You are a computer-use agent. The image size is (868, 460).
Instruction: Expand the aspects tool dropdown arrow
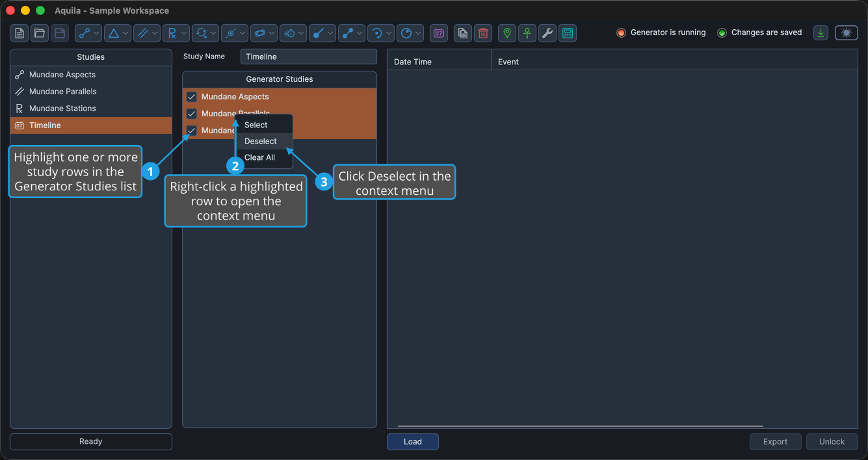pyautogui.click(x=96, y=33)
